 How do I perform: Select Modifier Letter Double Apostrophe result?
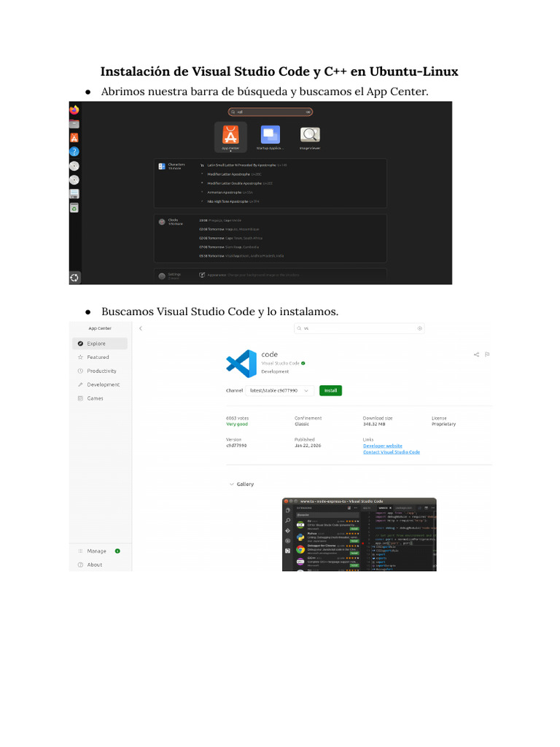[237, 183]
